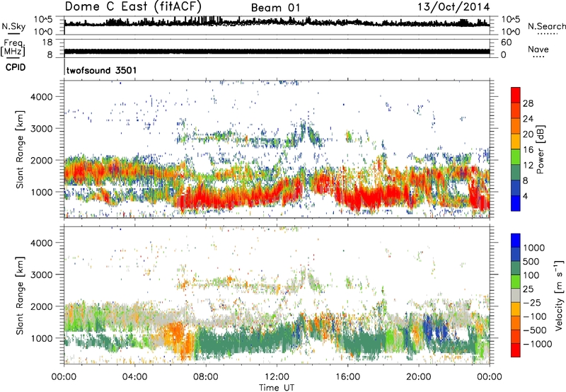This screenshot has height=392, width=566.
Task: Click the '-25' Velocity colorbar tick label
Action: 532,302
